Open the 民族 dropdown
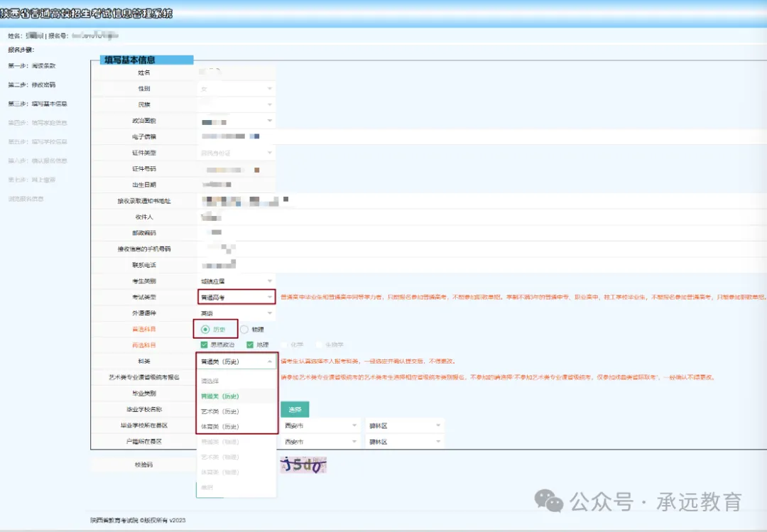 (x=236, y=104)
